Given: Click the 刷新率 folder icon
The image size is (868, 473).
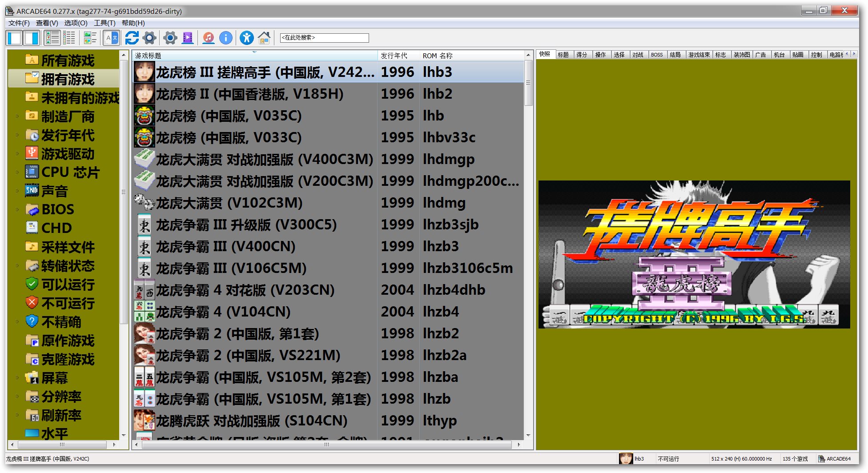Looking at the screenshot, I should (32, 415).
